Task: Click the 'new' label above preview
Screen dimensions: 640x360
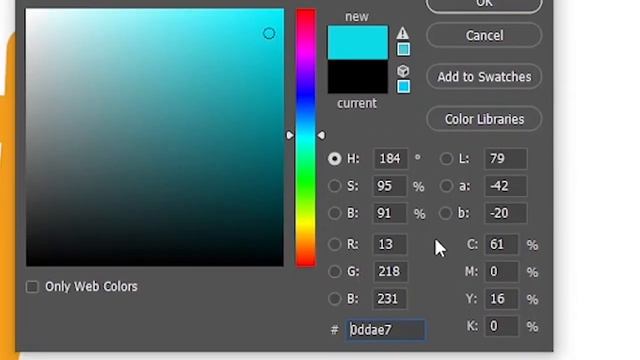Action: [x=357, y=17]
